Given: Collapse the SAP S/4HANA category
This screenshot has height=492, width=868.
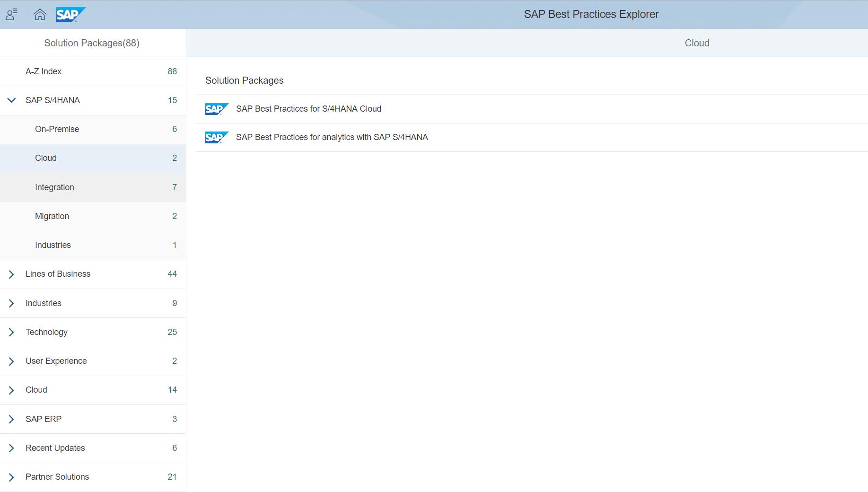Looking at the screenshot, I should pos(11,100).
